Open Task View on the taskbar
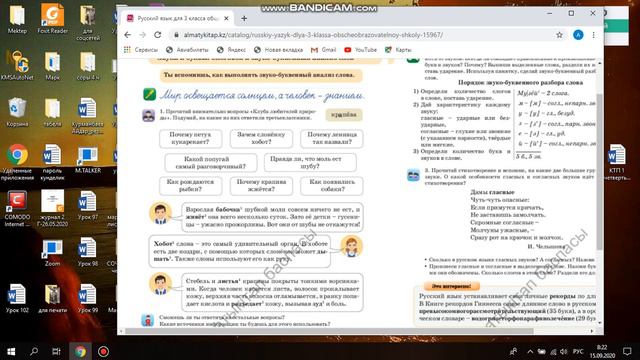640x360 pixels. pos(56,351)
